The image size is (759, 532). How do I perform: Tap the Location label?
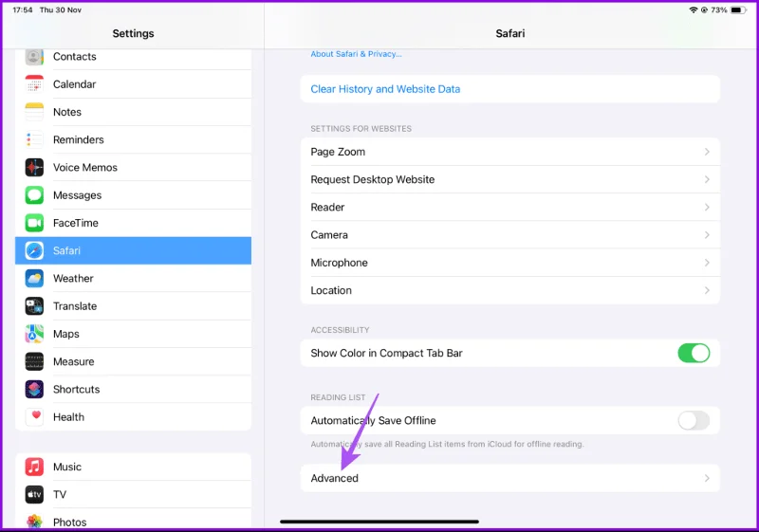[x=331, y=290]
